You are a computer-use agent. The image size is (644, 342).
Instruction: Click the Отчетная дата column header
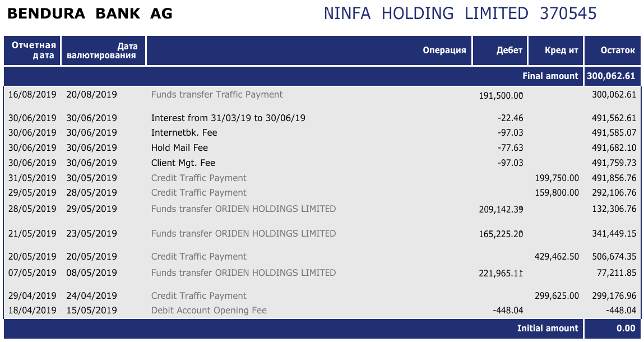(x=33, y=50)
